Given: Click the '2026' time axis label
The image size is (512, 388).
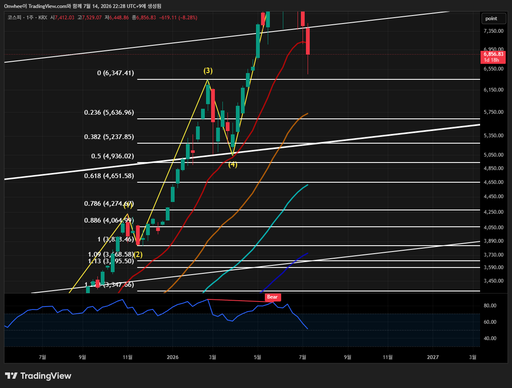Looking at the screenshot, I should 173,357.
